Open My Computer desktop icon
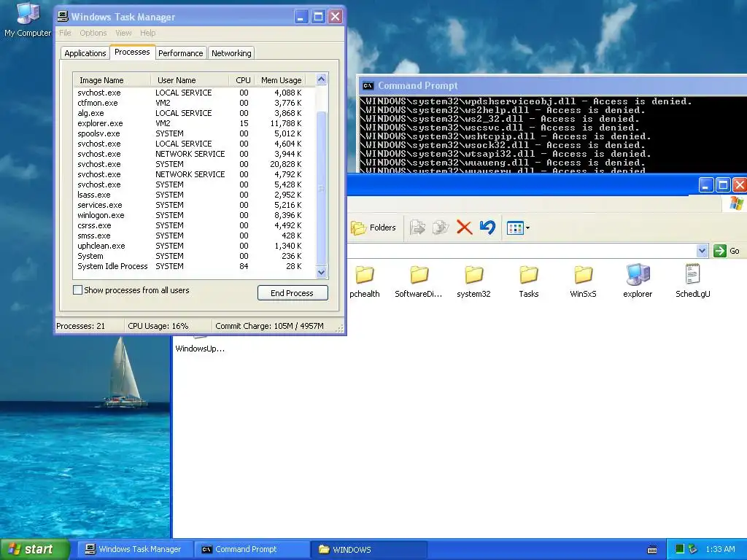The height and width of the screenshot is (560, 747). [x=28, y=20]
